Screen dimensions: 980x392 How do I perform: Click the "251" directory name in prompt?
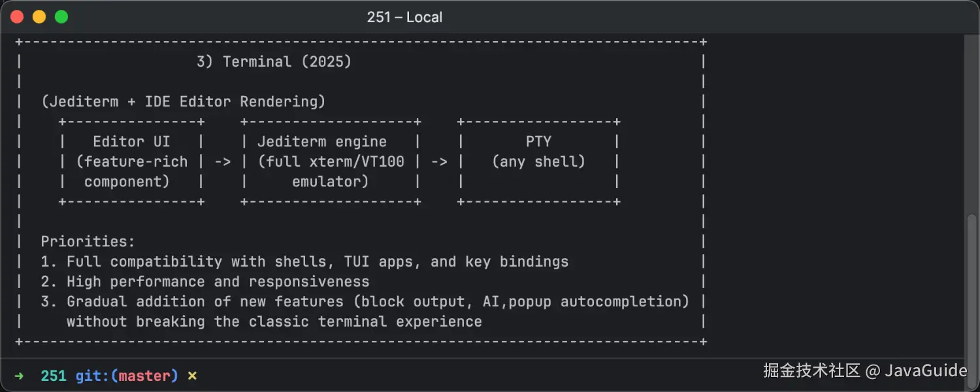coord(54,376)
